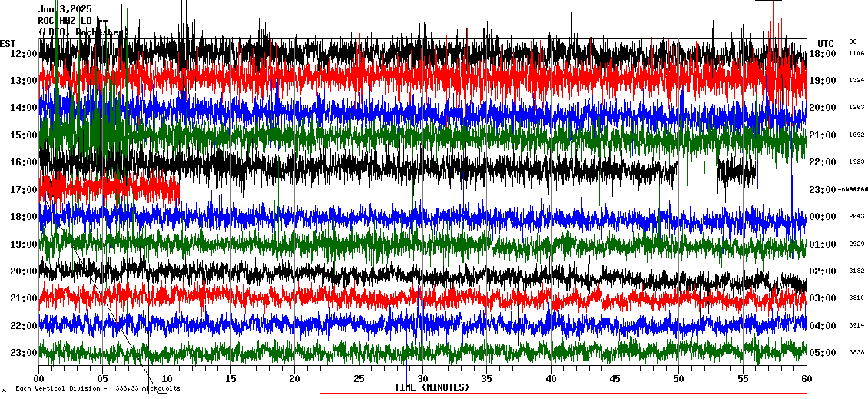Select the DC value 1106
This screenshot has height=399, width=868.
coord(856,54)
